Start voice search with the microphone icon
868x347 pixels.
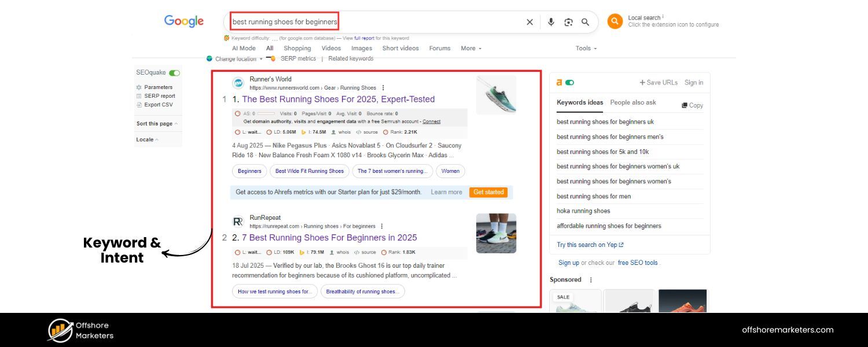pyautogui.click(x=551, y=22)
